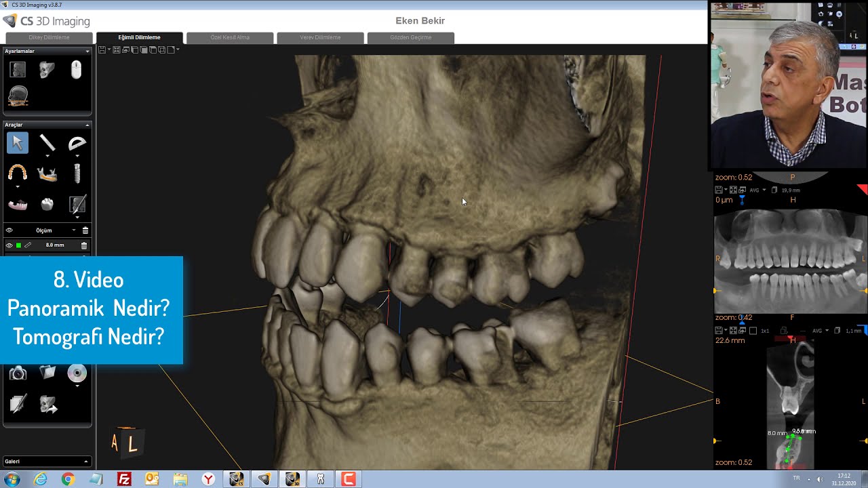
Task: Open AVG dropdown in cross-section toolbar
Action: click(x=827, y=330)
